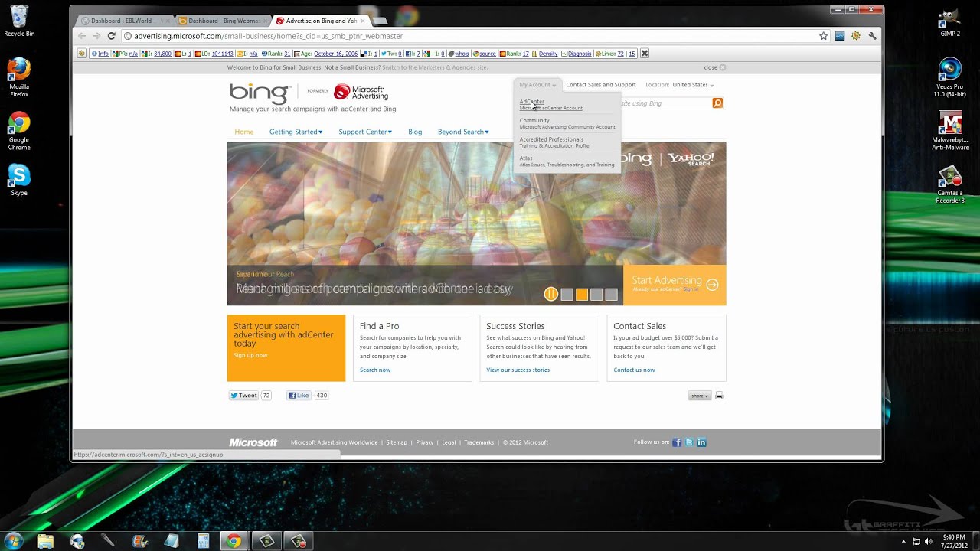Open the Twitter follow icon
980x551 pixels.
tap(689, 442)
